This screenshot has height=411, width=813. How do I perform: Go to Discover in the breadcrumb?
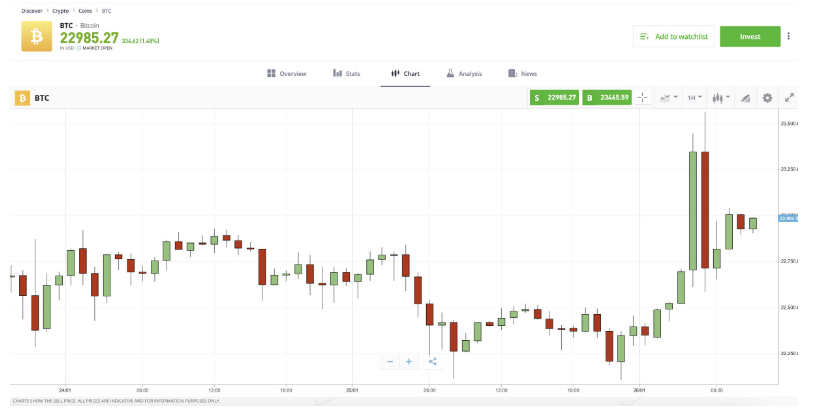[x=32, y=11]
